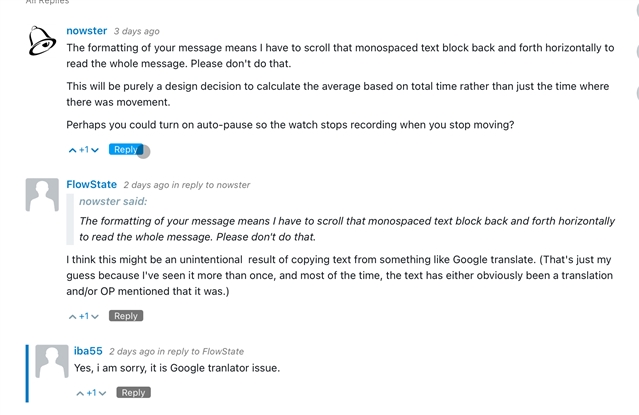The height and width of the screenshot is (415, 639).
Task: Click the '3 days ago' timestamp on nowster's post
Action: click(136, 32)
